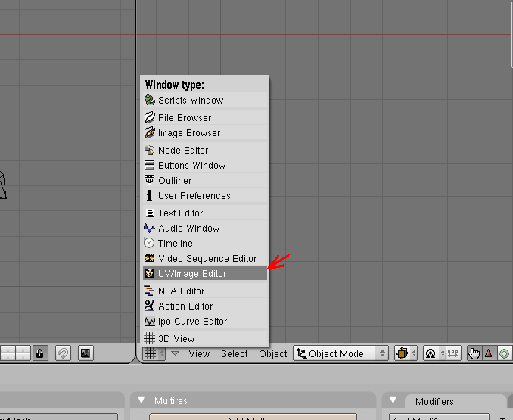The image size is (513, 420).
Task: Collapse header menus with the small triangle
Action: [x=176, y=353]
